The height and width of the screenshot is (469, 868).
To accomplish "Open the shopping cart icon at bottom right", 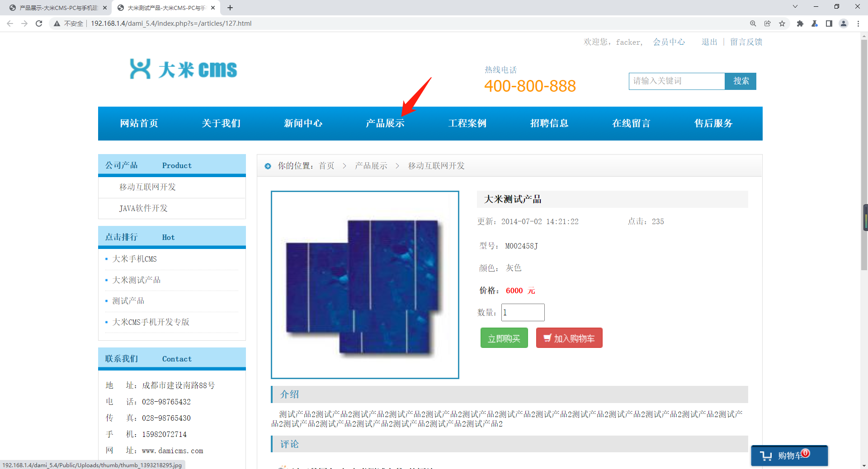I will tap(789, 455).
